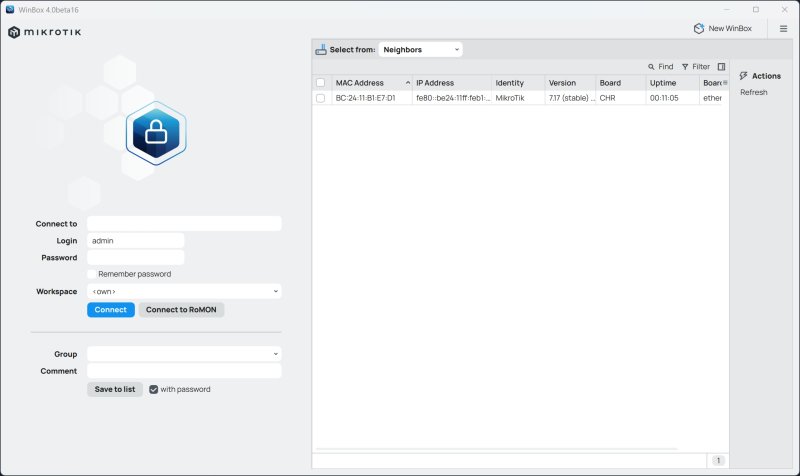Open the Neighbors dropdown
Screen dimensions: 800x476
(420, 49)
